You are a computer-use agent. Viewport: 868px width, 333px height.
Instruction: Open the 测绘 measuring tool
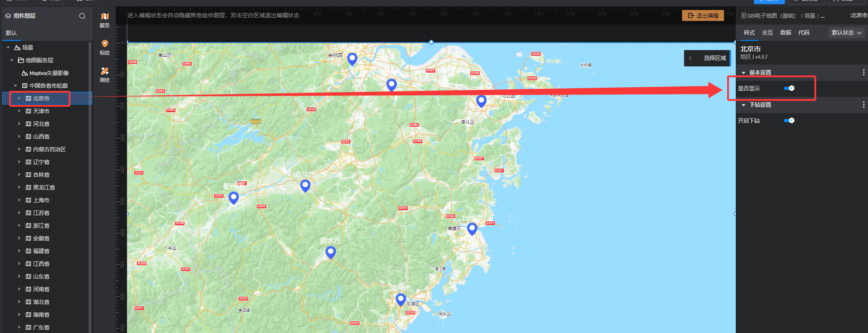105,75
